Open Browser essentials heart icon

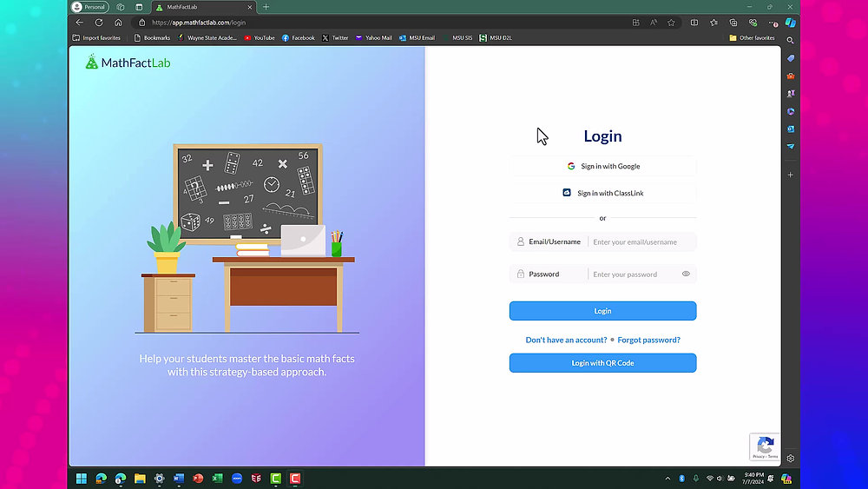click(x=753, y=23)
